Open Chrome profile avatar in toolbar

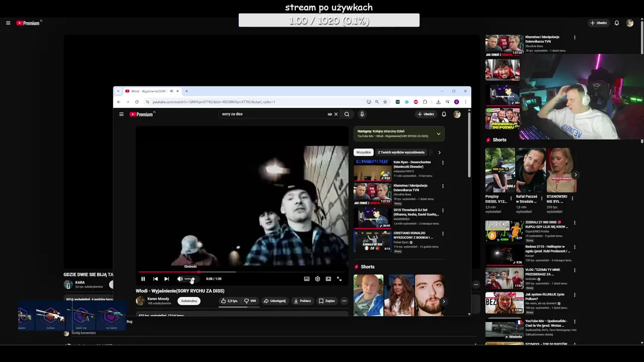click(456, 102)
